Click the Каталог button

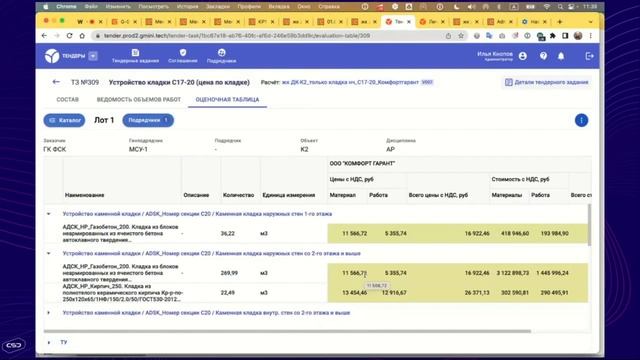point(64,120)
